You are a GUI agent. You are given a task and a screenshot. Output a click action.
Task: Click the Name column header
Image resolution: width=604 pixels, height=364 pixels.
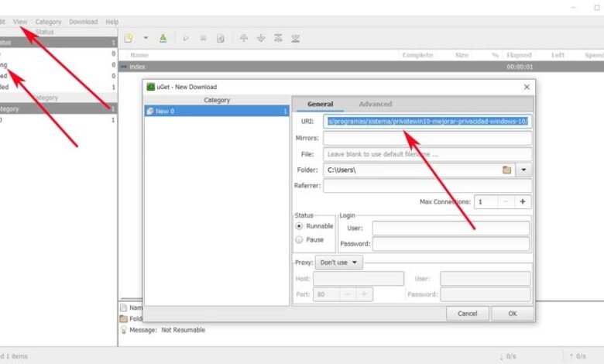pos(139,55)
